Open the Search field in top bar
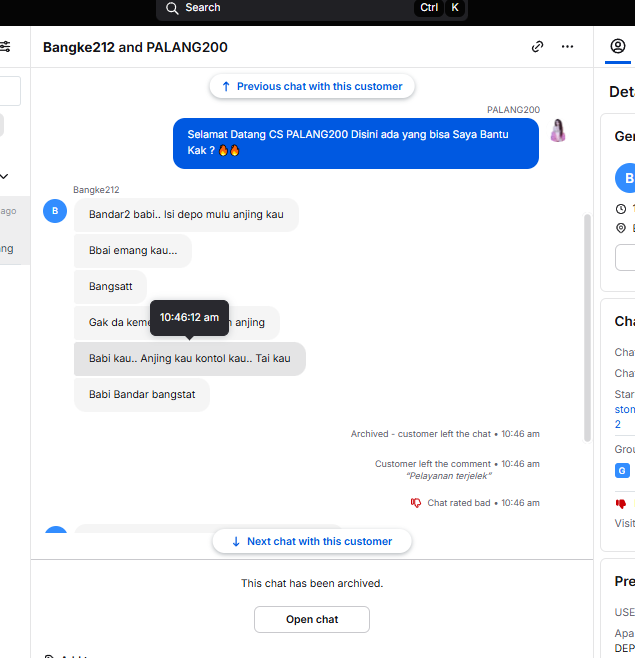Viewport: 635px width, 658px height. [311, 8]
